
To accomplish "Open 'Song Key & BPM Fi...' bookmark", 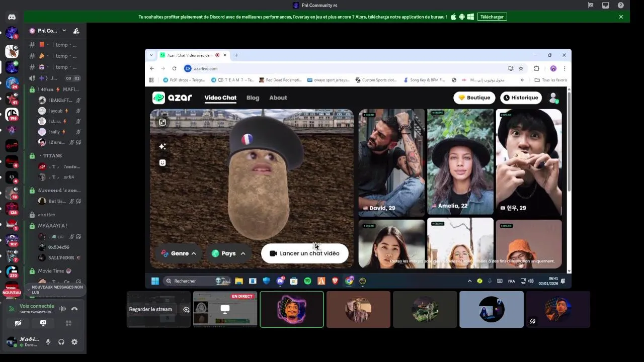I will [x=424, y=80].
